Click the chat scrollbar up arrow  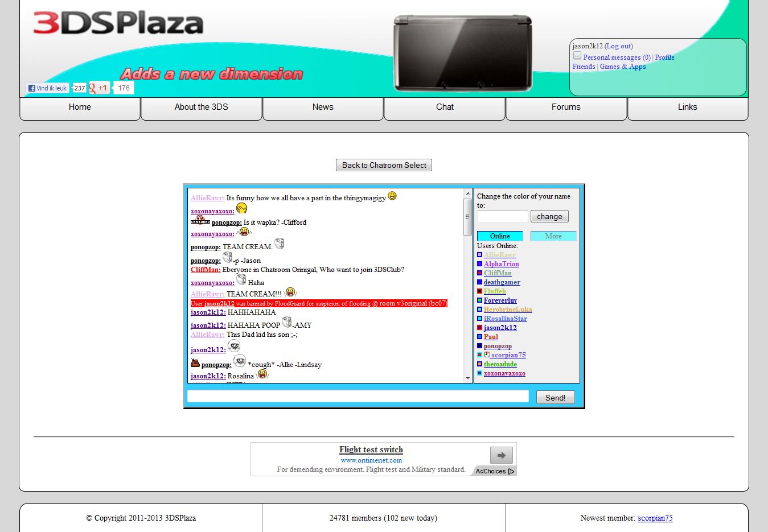(x=468, y=193)
